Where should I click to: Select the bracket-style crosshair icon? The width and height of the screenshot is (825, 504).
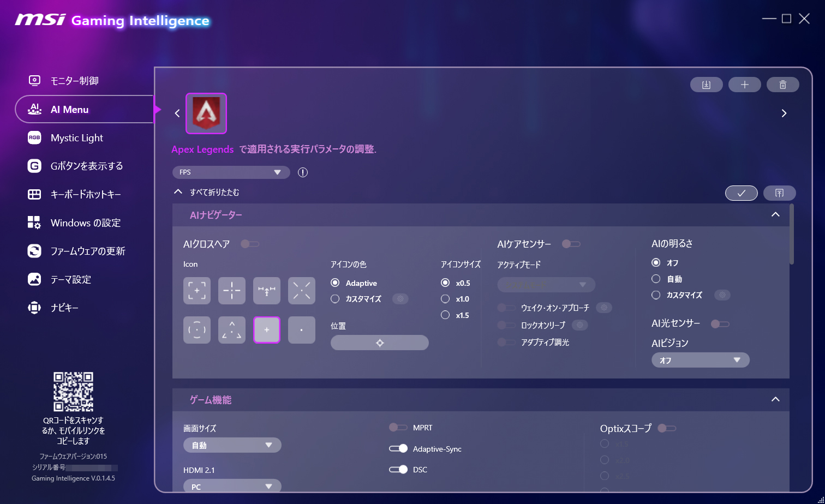(x=196, y=290)
